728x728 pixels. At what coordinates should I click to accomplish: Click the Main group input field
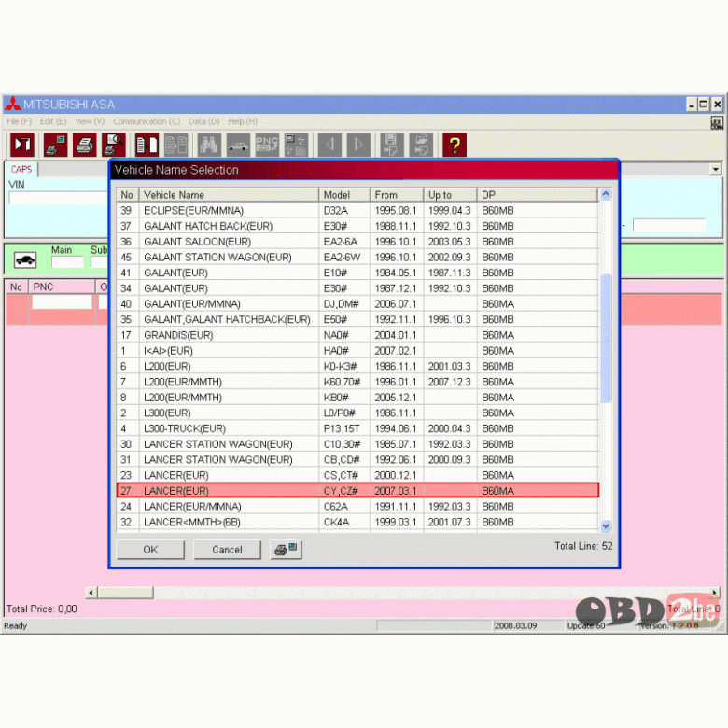click(68, 262)
